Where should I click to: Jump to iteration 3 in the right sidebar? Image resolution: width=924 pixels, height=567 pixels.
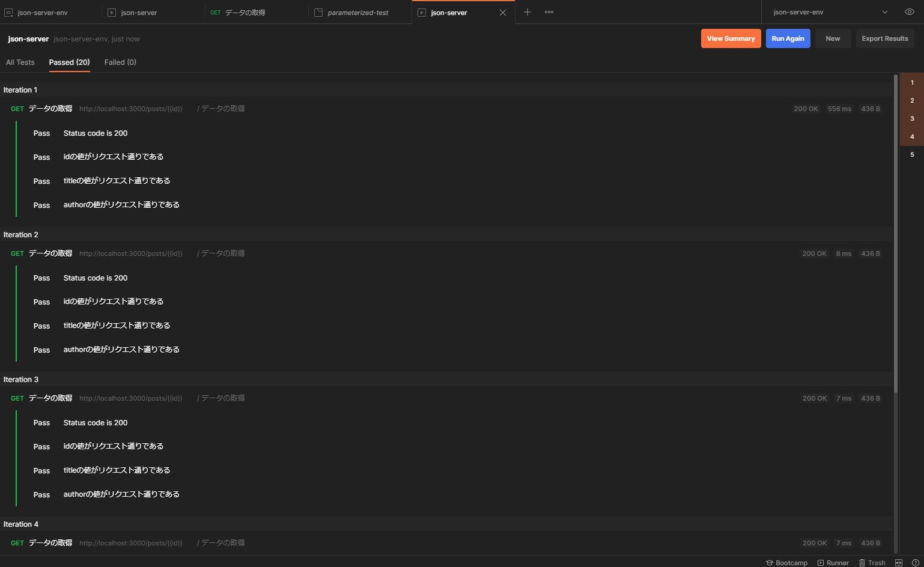912,119
